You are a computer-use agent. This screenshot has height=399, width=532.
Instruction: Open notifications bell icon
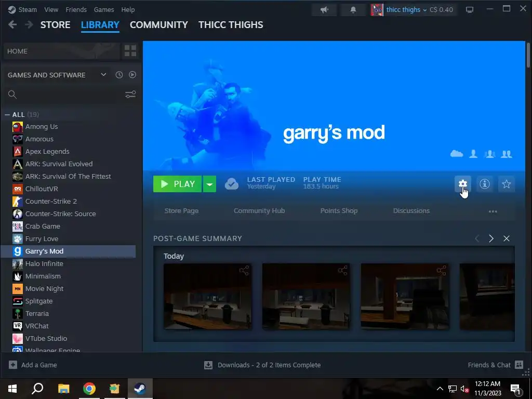point(353,10)
